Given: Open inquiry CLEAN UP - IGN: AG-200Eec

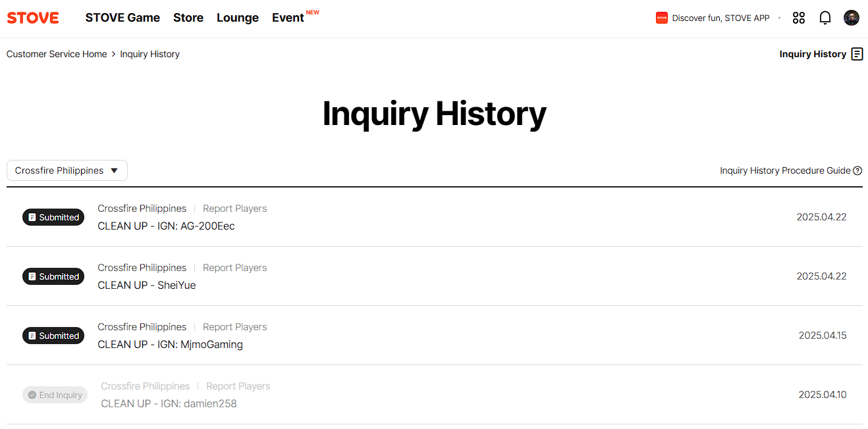Looking at the screenshot, I should 166,226.
